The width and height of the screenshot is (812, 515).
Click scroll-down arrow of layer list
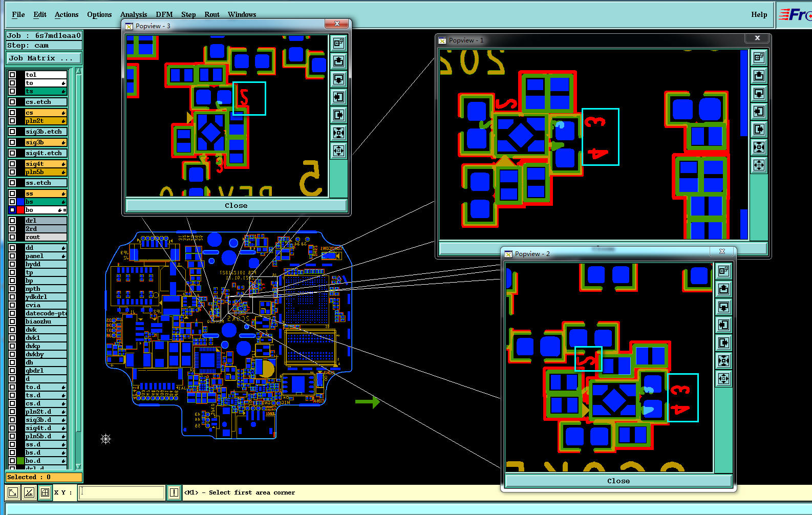click(78, 466)
